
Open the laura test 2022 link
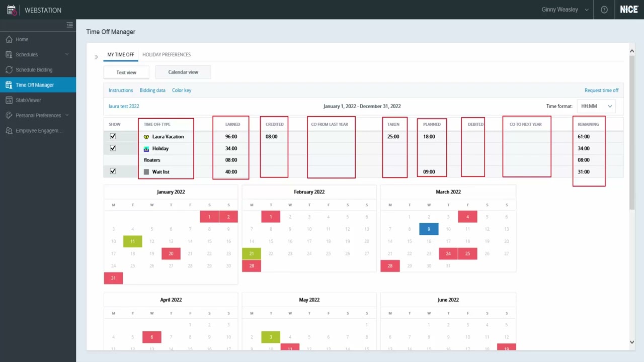click(x=124, y=106)
